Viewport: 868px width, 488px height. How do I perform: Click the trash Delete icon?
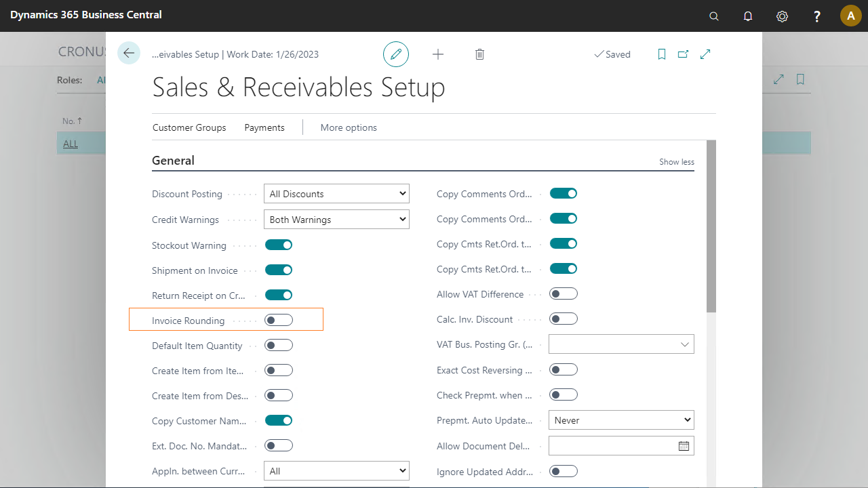pos(479,54)
